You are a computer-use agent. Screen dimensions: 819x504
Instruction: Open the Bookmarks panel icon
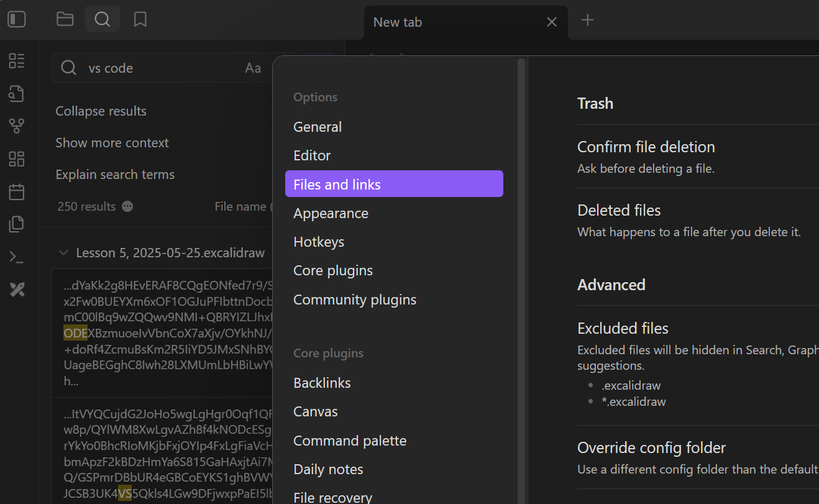(x=140, y=20)
